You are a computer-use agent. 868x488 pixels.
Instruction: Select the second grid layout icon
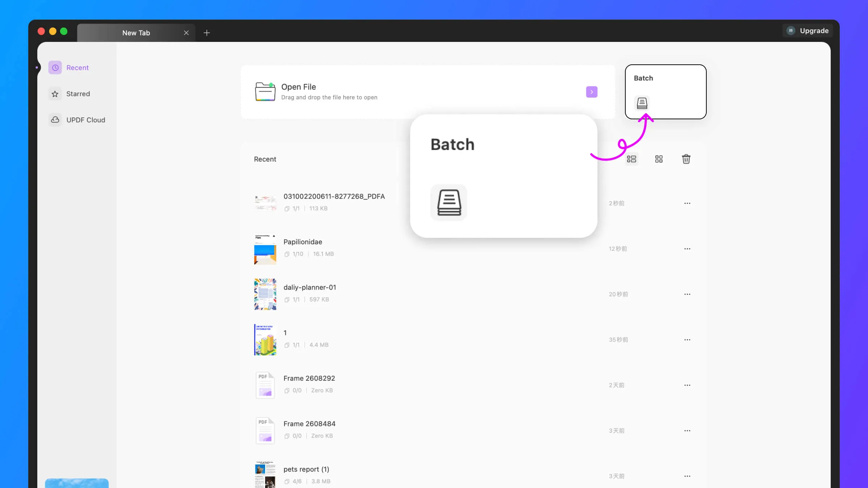[659, 159]
